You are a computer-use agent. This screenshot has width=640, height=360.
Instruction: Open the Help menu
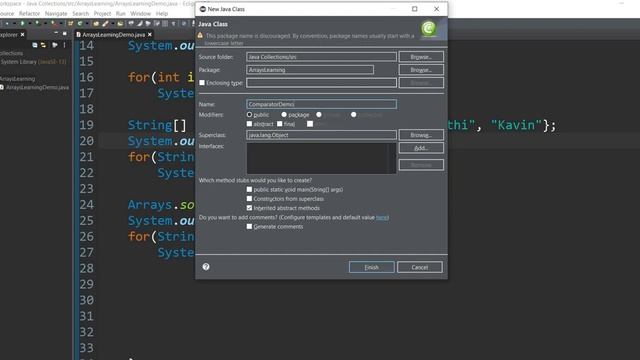tap(162, 13)
